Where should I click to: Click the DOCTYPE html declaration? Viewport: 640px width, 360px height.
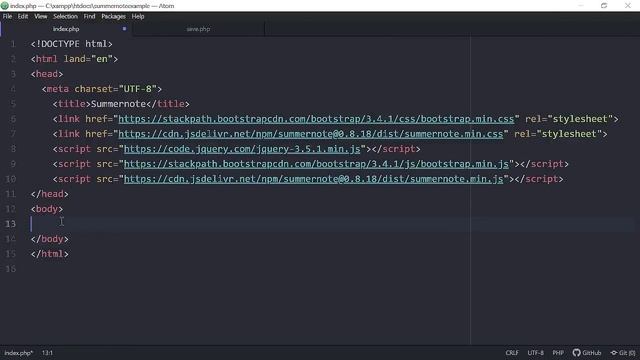pyautogui.click(x=71, y=44)
